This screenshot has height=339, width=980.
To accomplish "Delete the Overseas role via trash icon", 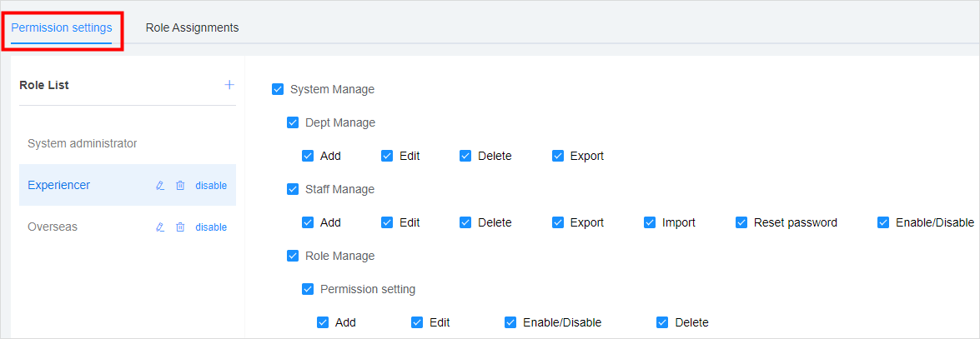I will pyautogui.click(x=180, y=227).
